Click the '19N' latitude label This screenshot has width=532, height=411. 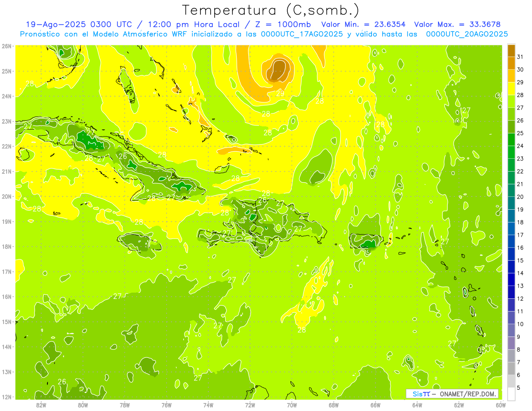pos(7,222)
